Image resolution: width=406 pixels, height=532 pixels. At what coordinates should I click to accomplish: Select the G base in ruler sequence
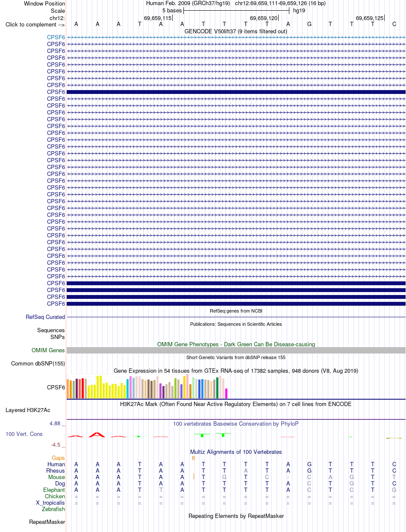pyautogui.click(x=309, y=24)
